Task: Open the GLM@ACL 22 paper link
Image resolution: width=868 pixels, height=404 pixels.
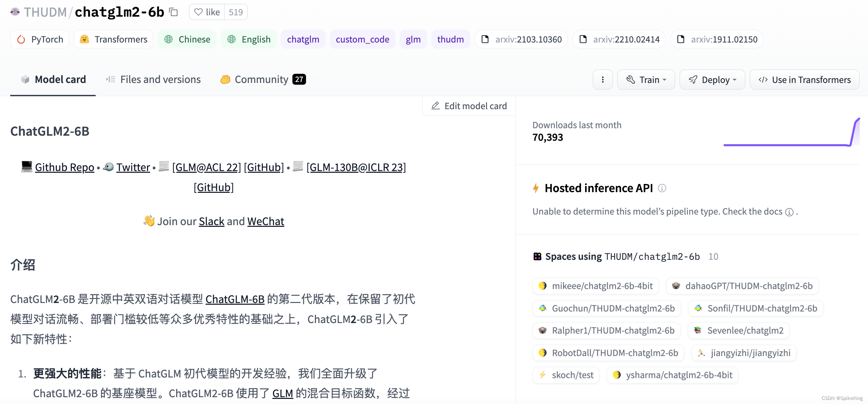Action: [x=206, y=167]
